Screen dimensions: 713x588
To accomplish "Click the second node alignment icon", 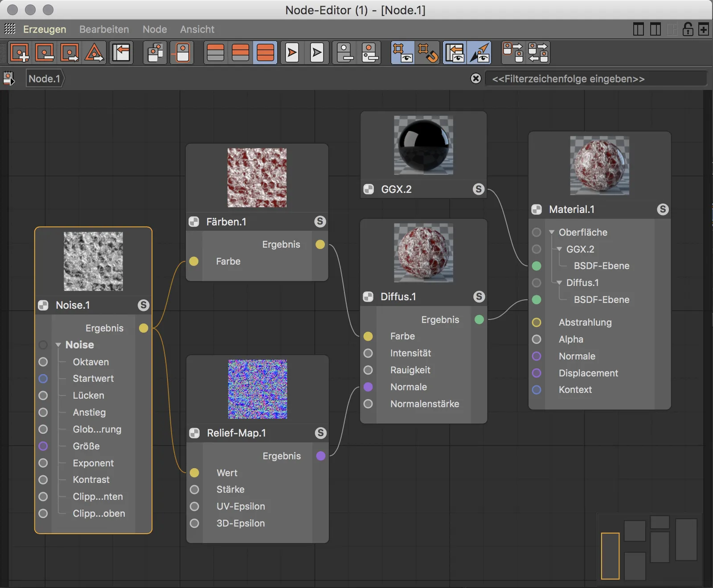I will click(x=370, y=53).
